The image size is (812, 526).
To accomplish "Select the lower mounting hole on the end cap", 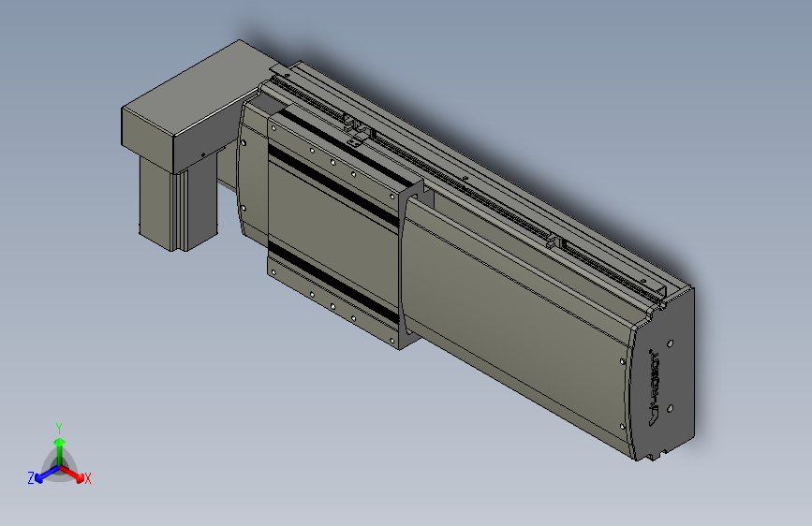I will (x=670, y=408).
